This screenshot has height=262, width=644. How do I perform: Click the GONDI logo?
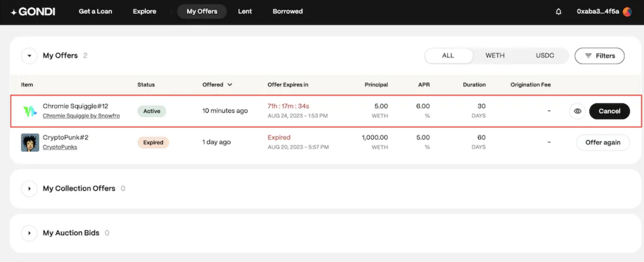(x=33, y=12)
